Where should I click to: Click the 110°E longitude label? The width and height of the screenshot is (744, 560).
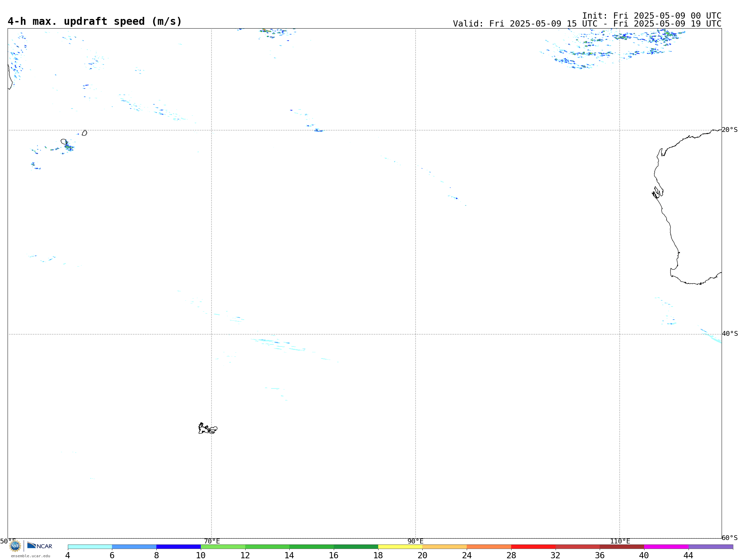(x=620, y=541)
